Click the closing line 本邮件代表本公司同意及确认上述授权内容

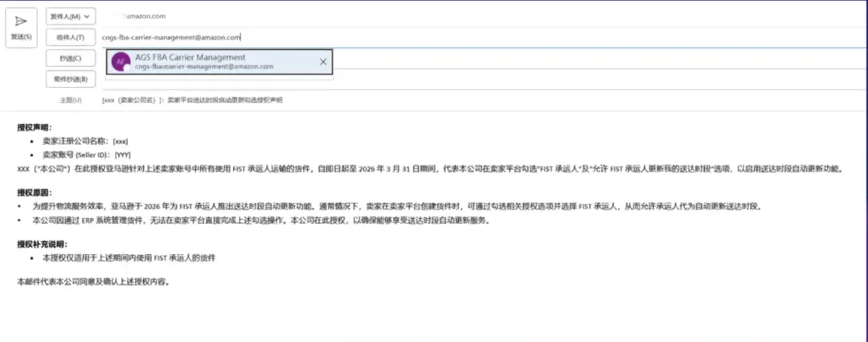93,282
